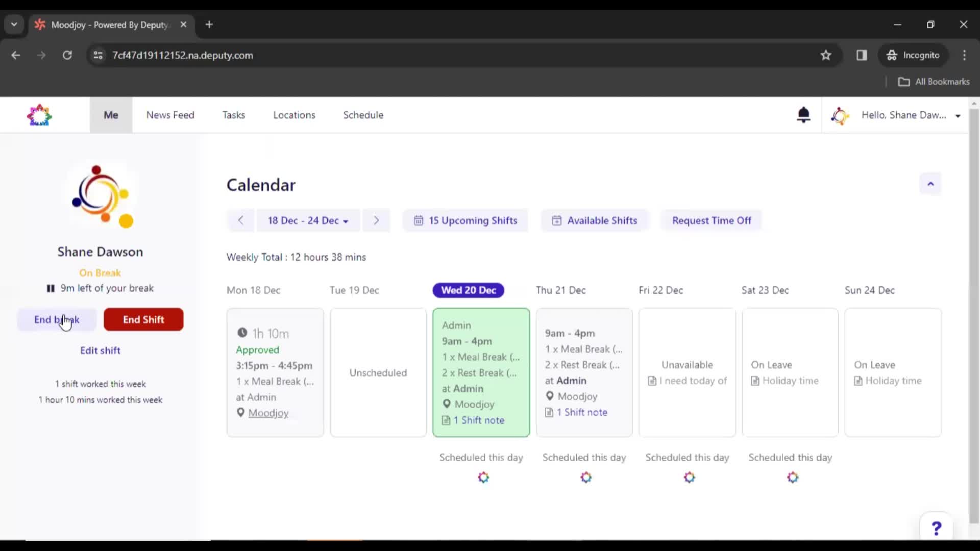Image resolution: width=980 pixels, height=551 pixels.
Task: Click the On Break status text
Action: tap(100, 273)
